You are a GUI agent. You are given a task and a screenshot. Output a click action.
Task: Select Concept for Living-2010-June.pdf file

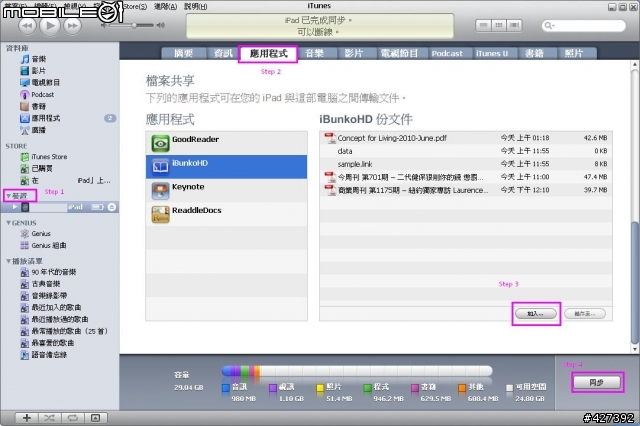466,138
